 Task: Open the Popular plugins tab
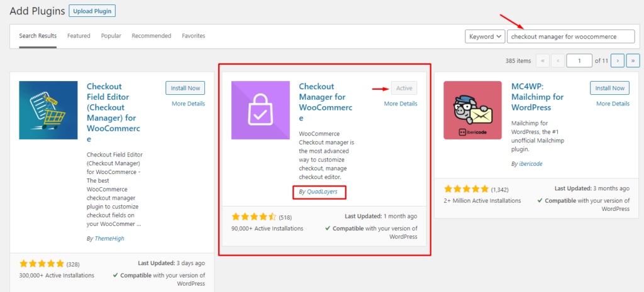click(111, 36)
